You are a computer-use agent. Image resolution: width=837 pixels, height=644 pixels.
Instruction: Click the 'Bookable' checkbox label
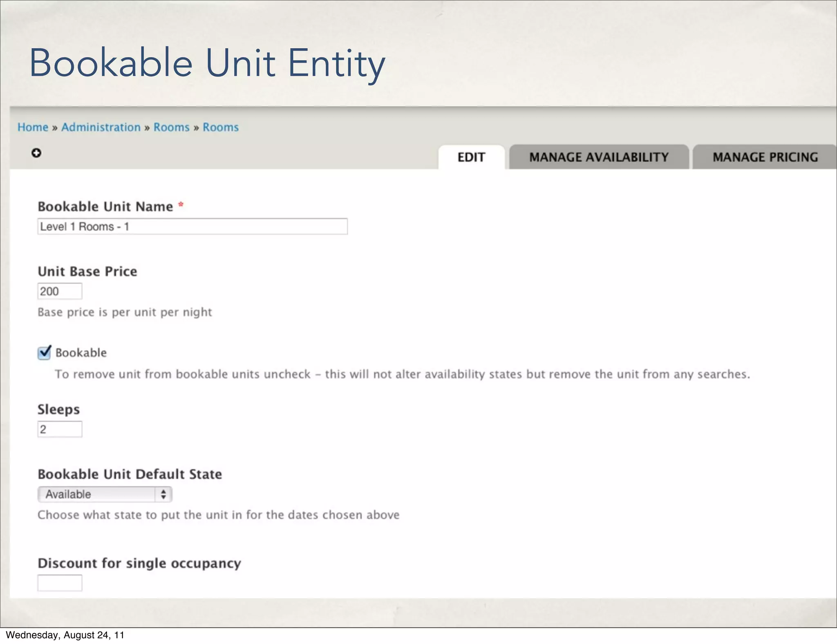click(x=81, y=353)
